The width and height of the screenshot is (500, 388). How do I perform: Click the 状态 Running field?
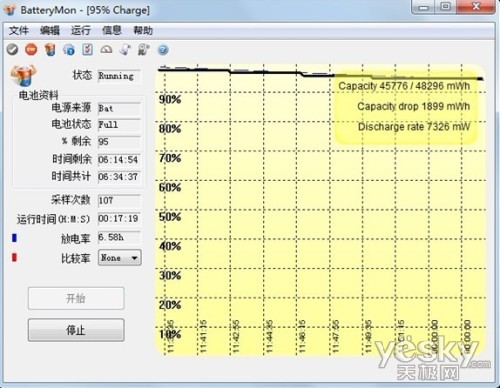tap(119, 76)
